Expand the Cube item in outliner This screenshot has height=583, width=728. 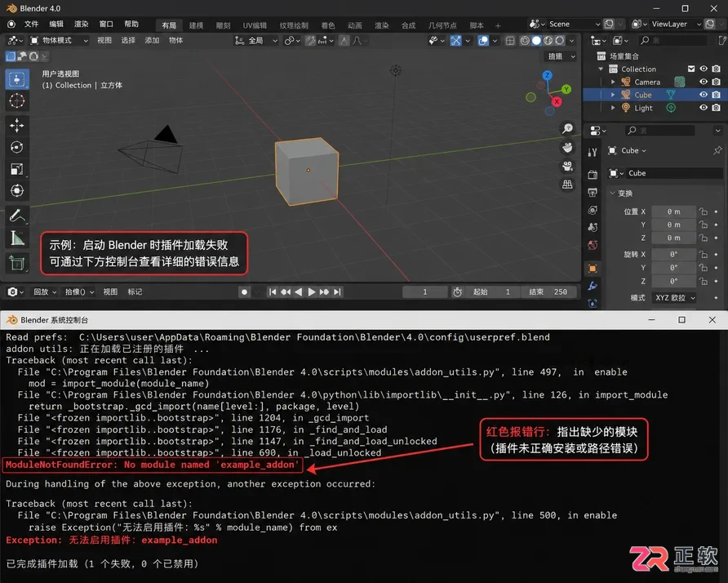(x=613, y=95)
